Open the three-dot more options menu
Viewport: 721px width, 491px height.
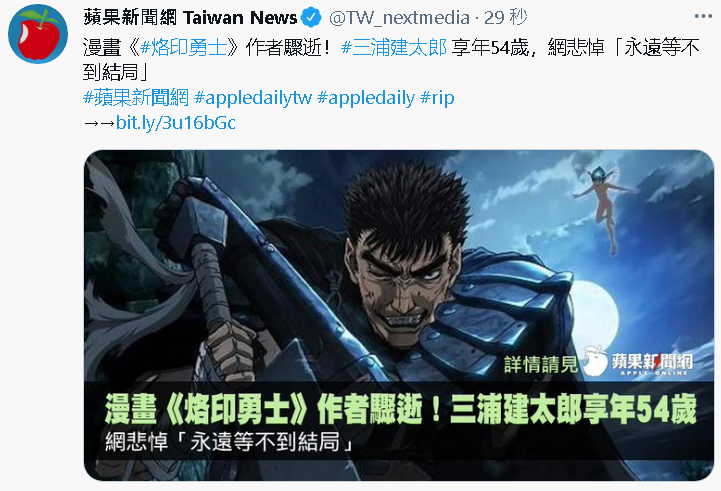pos(704,17)
